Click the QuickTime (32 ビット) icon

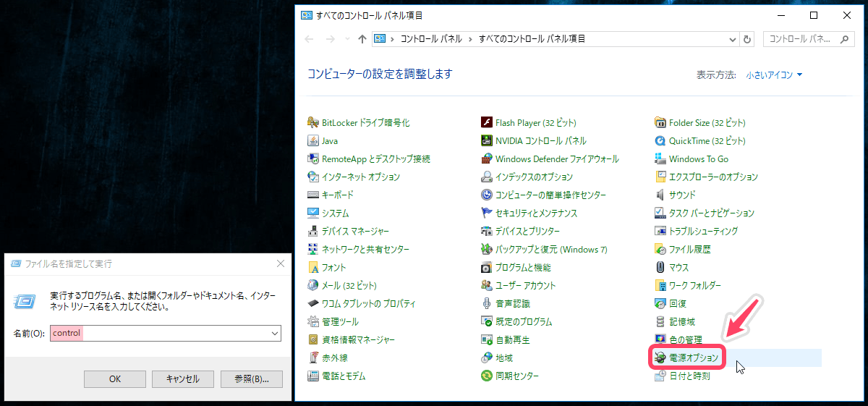point(660,141)
